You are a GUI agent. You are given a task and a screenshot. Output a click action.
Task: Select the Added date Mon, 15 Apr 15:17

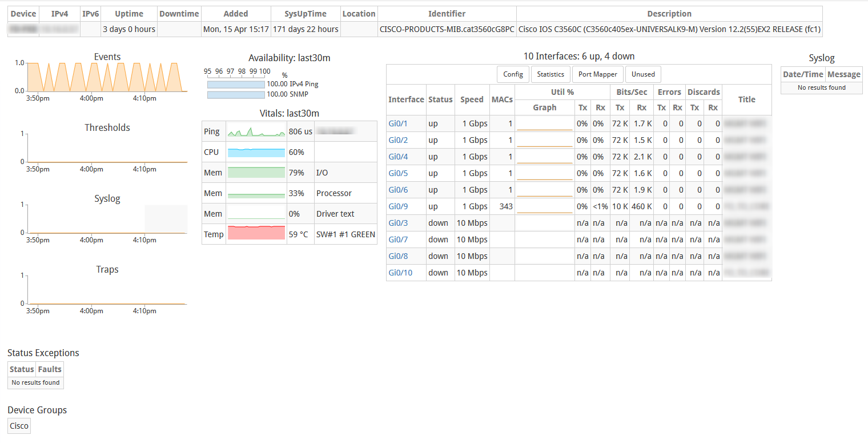click(236, 29)
